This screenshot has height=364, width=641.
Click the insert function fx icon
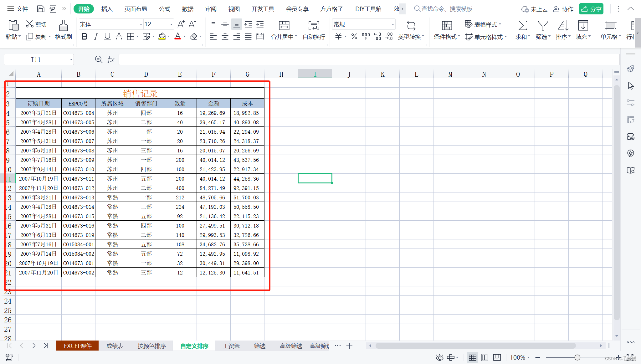pos(111,59)
